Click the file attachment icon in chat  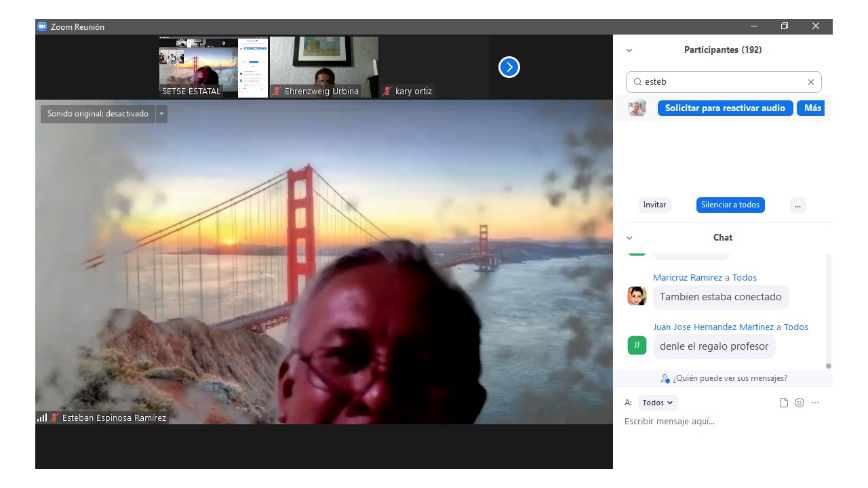[784, 403]
